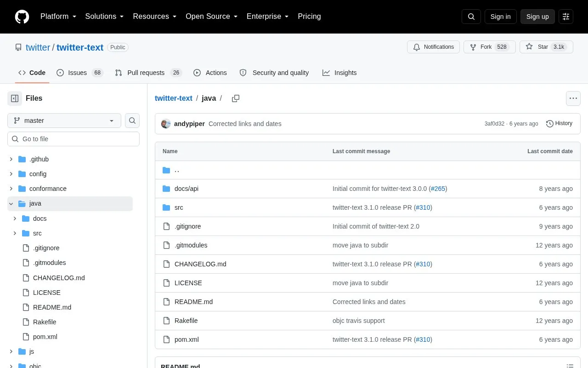Copy the java path with copy icon
The width and height of the screenshot is (588, 368).
pyautogui.click(x=236, y=98)
